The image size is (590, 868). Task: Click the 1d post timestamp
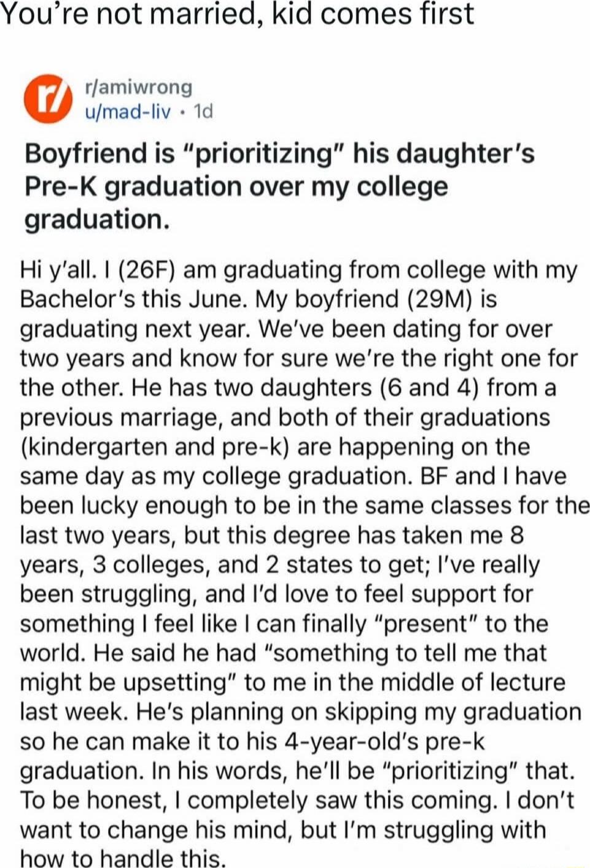pyautogui.click(x=203, y=112)
